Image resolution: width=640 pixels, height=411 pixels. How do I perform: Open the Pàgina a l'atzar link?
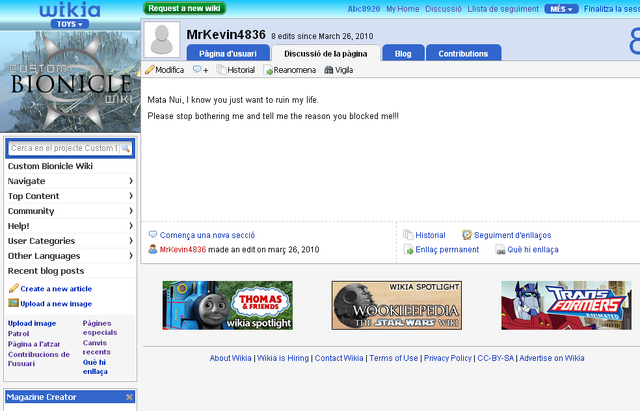pos(34,344)
